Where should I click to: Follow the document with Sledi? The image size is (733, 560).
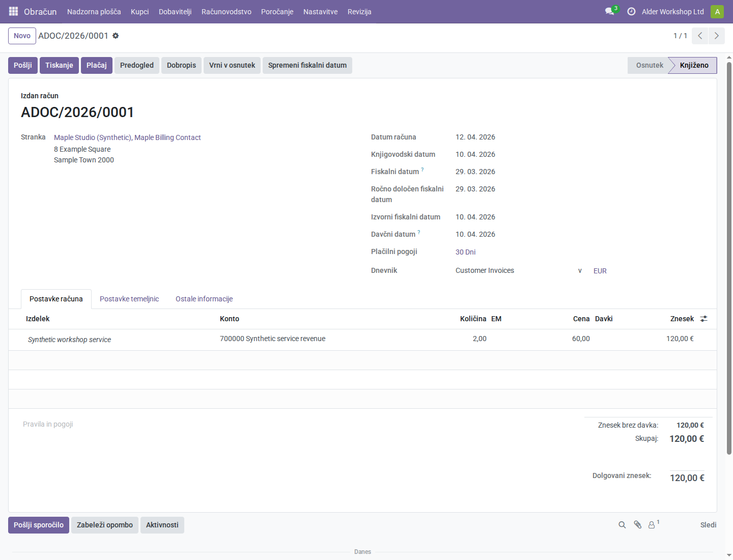[708, 525]
